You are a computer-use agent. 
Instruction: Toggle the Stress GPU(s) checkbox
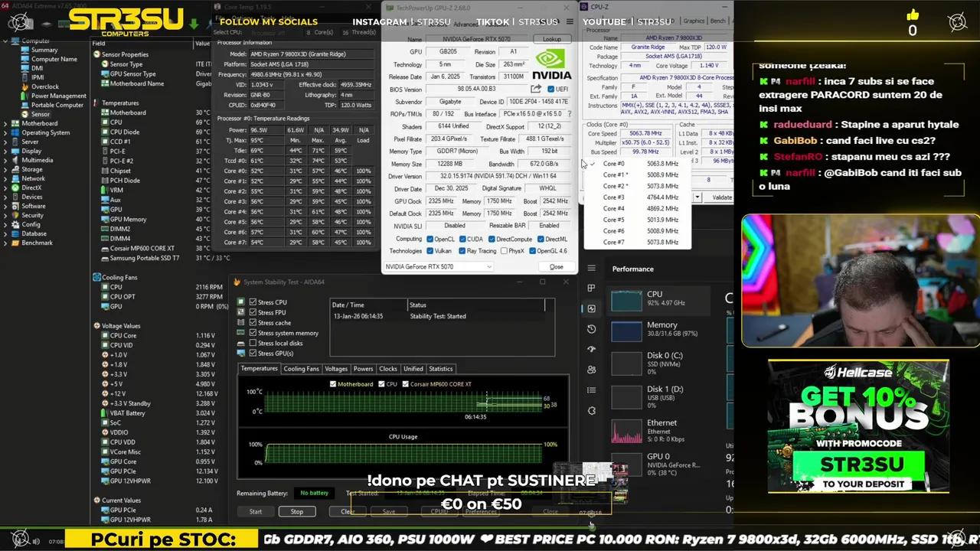[253, 353]
